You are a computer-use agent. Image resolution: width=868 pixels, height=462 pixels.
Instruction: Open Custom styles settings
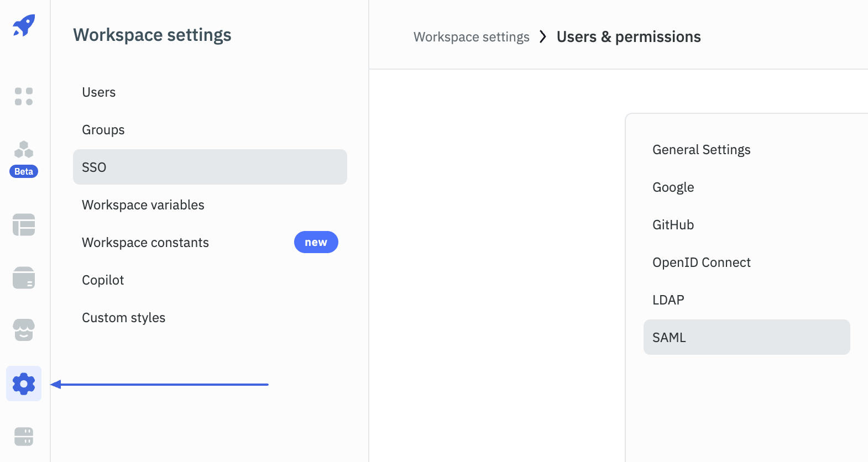click(x=124, y=318)
